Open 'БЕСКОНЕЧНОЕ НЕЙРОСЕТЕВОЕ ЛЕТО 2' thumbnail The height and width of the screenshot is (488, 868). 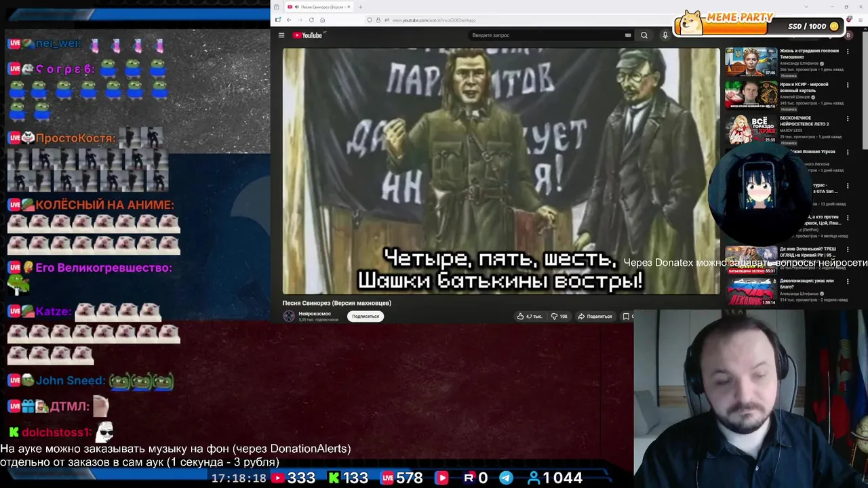(751, 129)
